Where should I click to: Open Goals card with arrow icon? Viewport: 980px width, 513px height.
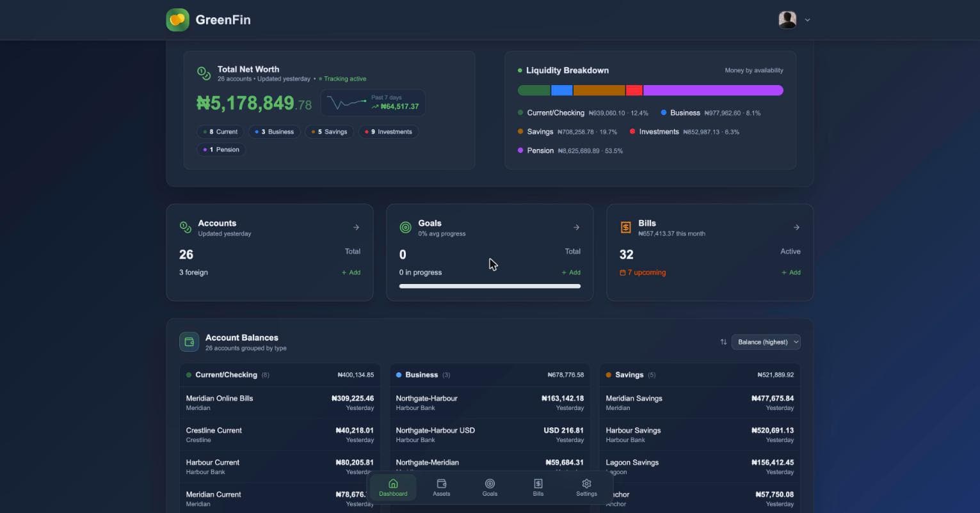point(576,227)
